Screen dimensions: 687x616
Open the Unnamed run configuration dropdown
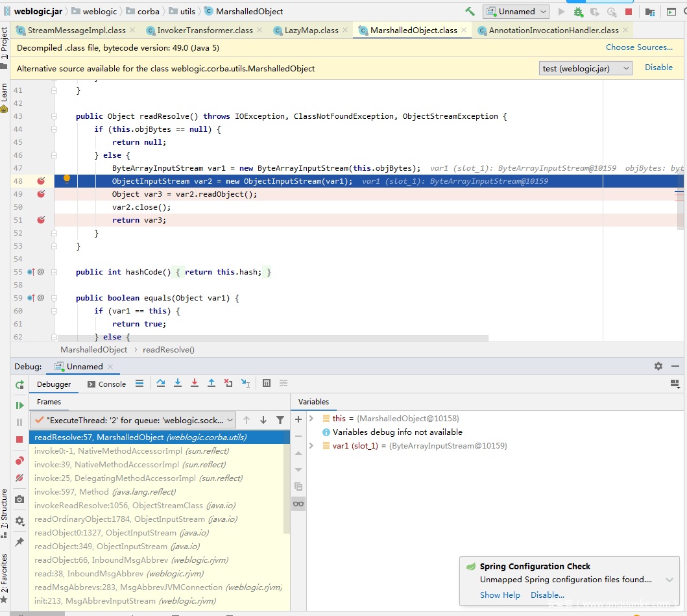pyautogui.click(x=516, y=12)
